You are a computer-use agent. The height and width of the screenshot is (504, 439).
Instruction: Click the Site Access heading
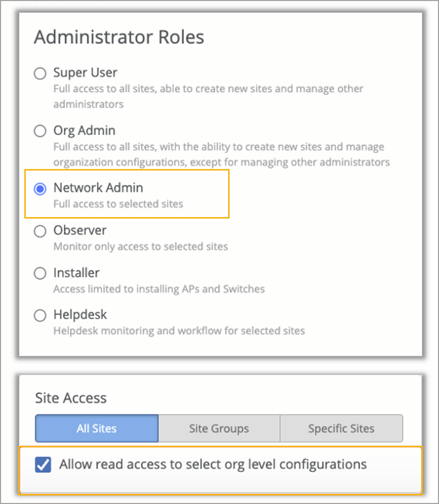(x=71, y=398)
